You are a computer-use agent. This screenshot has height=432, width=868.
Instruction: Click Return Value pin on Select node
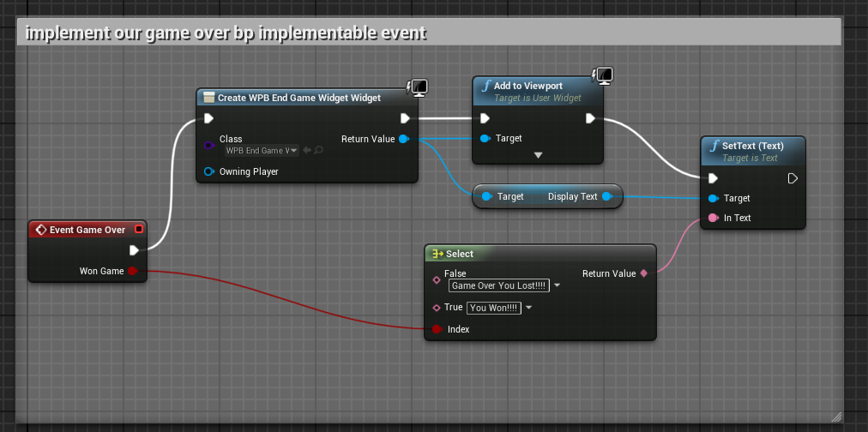tap(643, 273)
